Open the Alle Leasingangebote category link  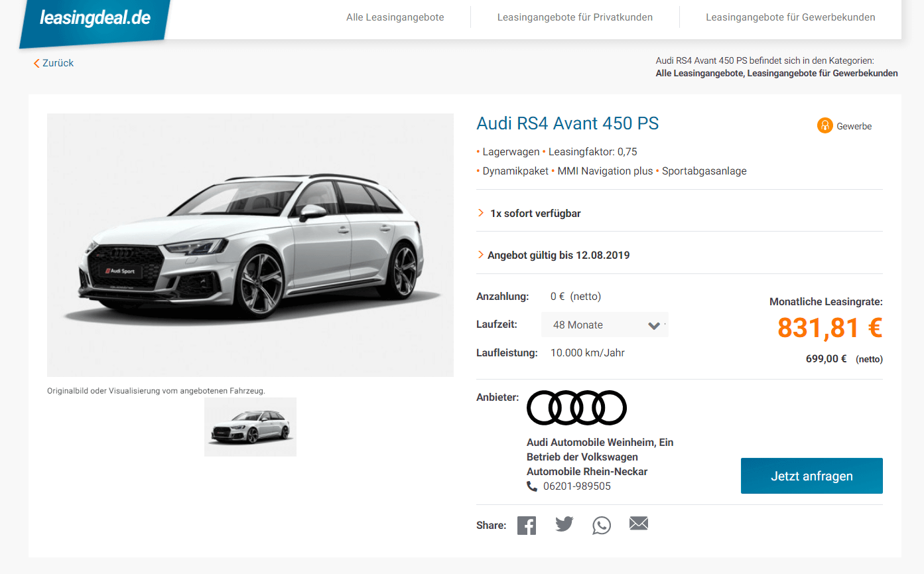click(x=700, y=73)
